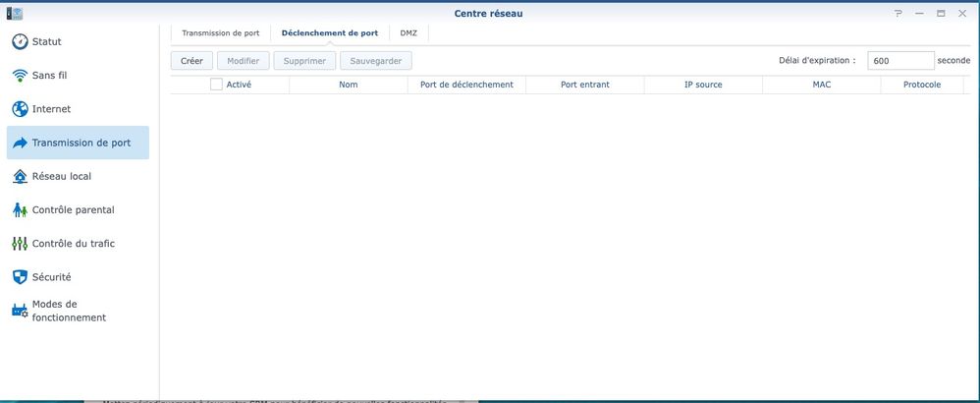Viewport: 980px width, 403px height.
Task: Click the Internet globe icon
Action: tap(20, 109)
